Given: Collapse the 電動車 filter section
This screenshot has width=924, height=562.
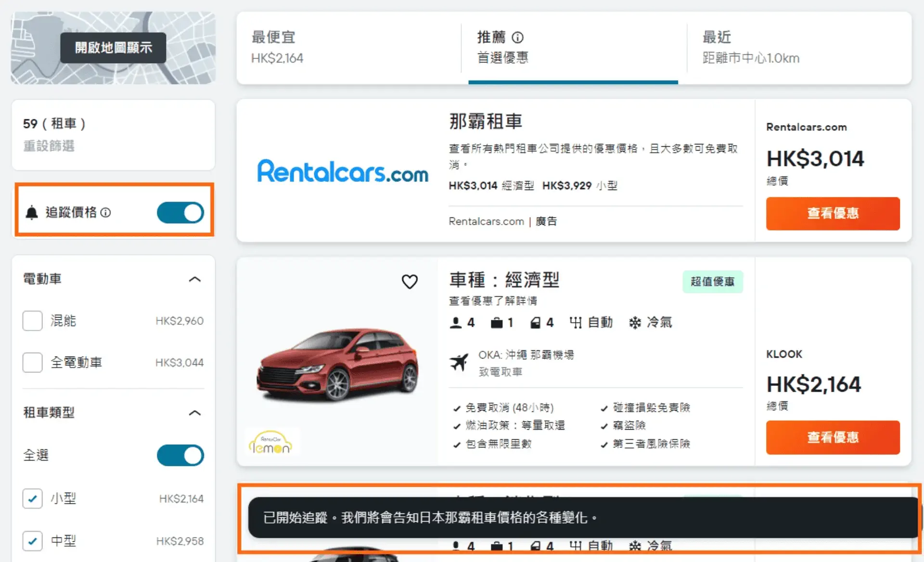Looking at the screenshot, I should 194,279.
